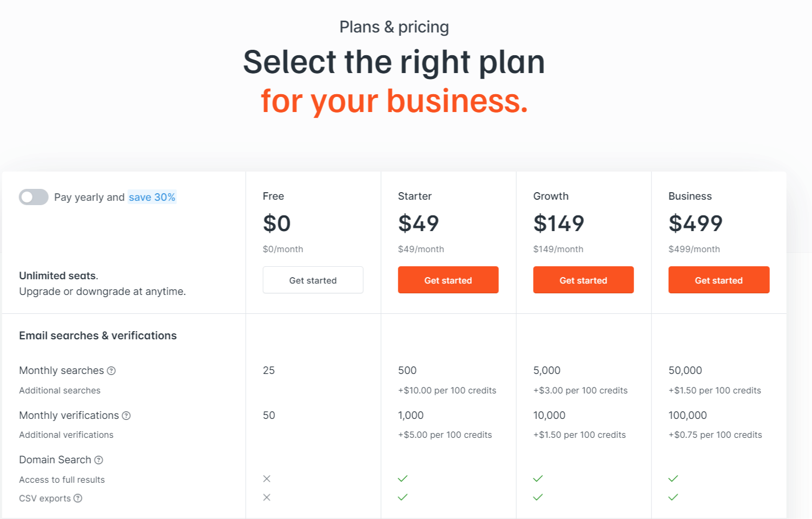
Task: Click the Starter $49 price
Action: pyautogui.click(x=418, y=224)
